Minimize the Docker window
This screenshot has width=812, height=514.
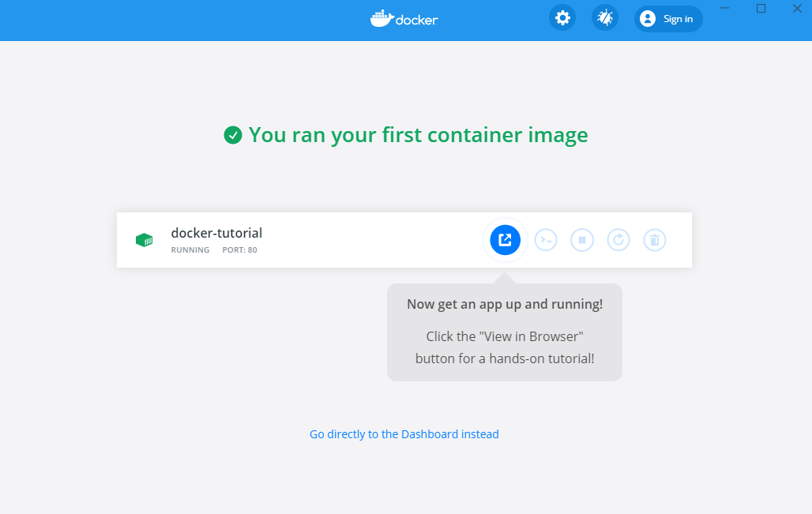(x=725, y=8)
